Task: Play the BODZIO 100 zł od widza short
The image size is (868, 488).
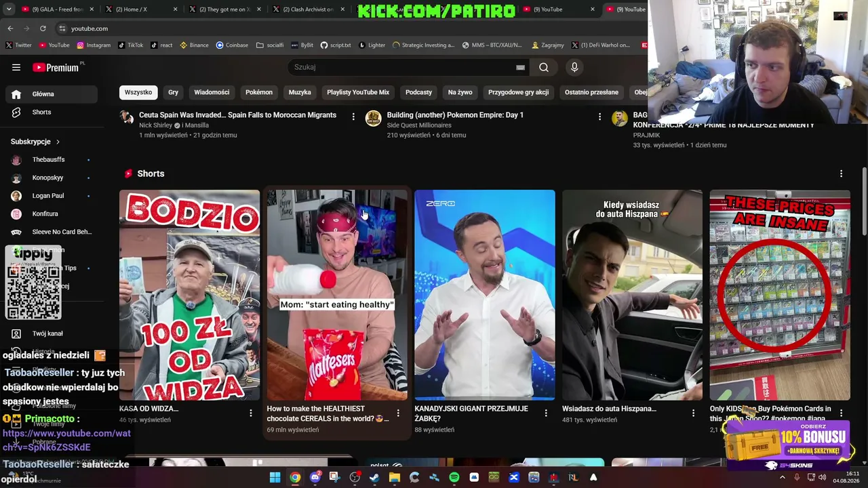Action: point(189,296)
